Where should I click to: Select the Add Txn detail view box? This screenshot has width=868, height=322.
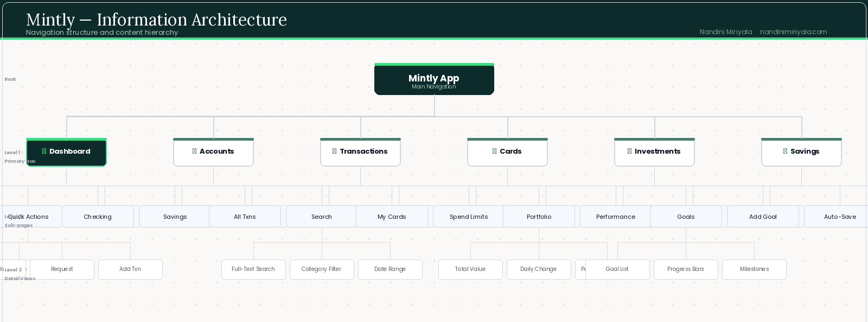[130, 269]
